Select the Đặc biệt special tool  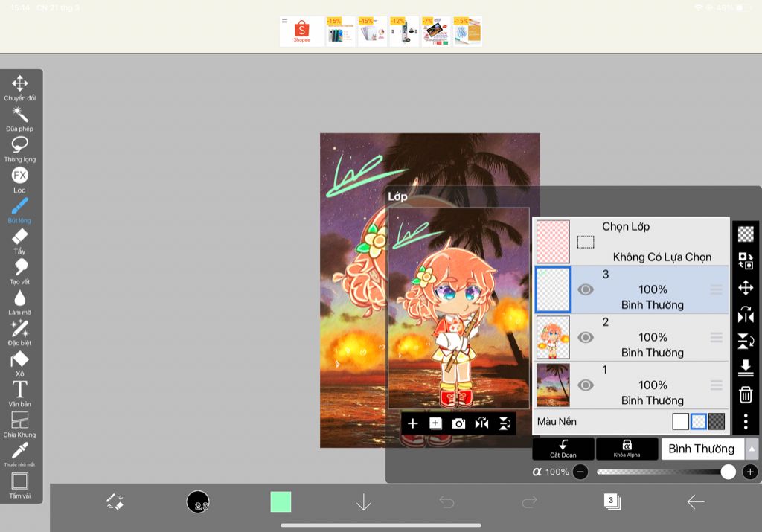coord(20,333)
